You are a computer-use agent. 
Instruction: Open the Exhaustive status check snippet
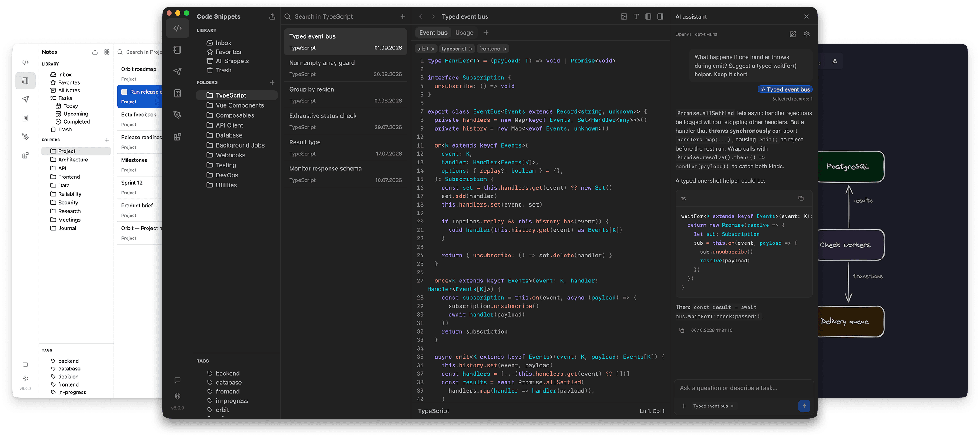[346, 121]
